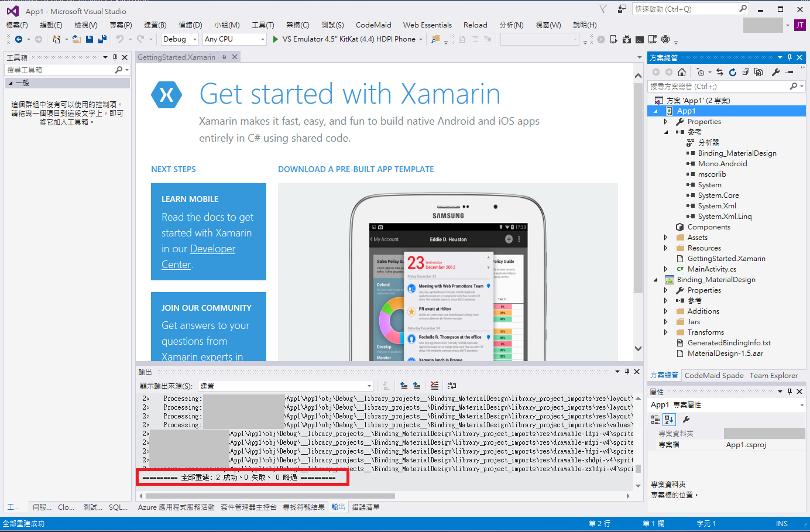Open the JOIN OUR COMMUNITY tile
Viewport: 810px width, 532px height.
[x=208, y=327]
